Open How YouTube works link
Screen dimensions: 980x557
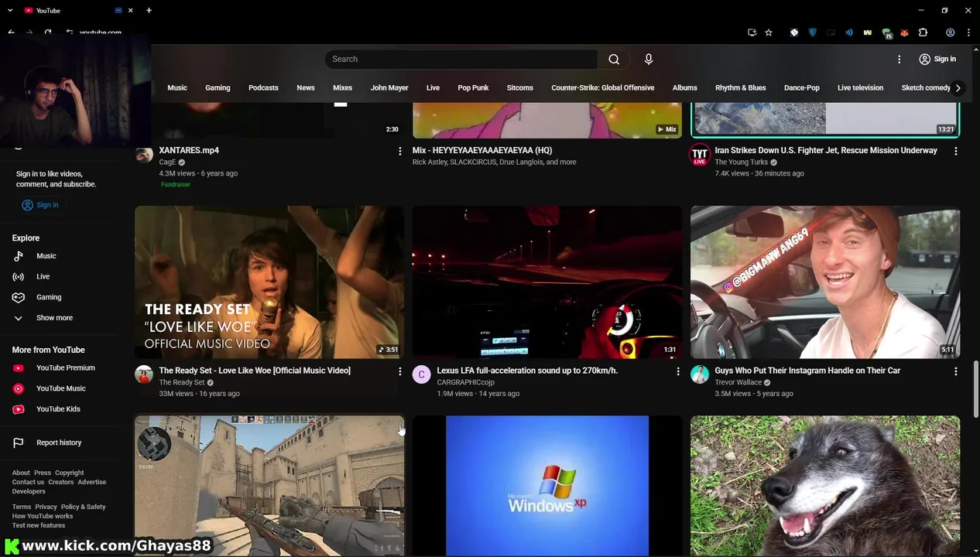coord(43,517)
